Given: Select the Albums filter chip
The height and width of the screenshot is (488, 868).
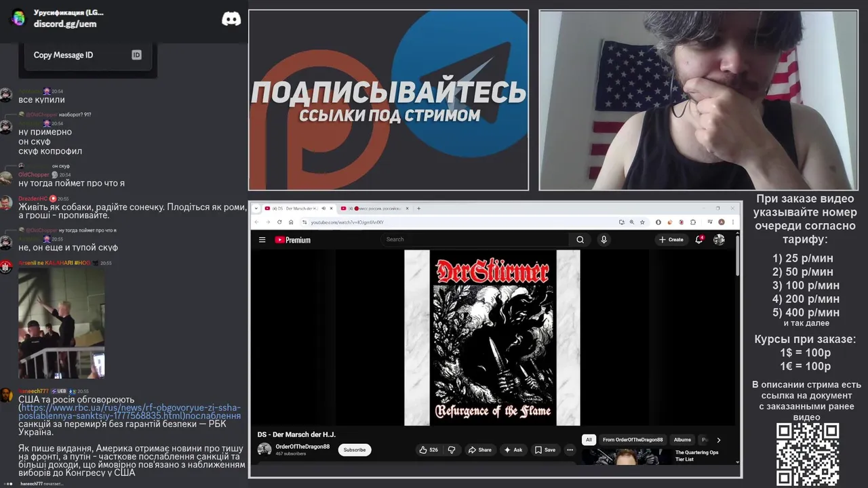Looking at the screenshot, I should (682, 440).
